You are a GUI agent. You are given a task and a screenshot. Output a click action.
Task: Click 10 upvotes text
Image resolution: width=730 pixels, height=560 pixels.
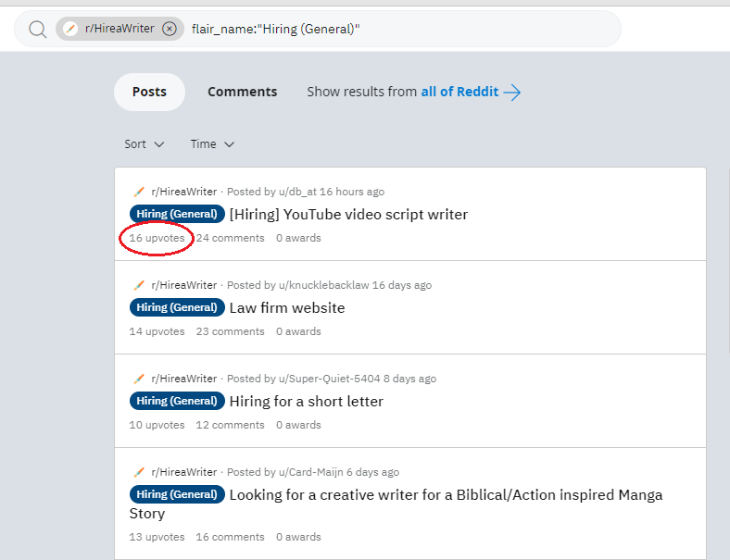pyautogui.click(x=157, y=425)
